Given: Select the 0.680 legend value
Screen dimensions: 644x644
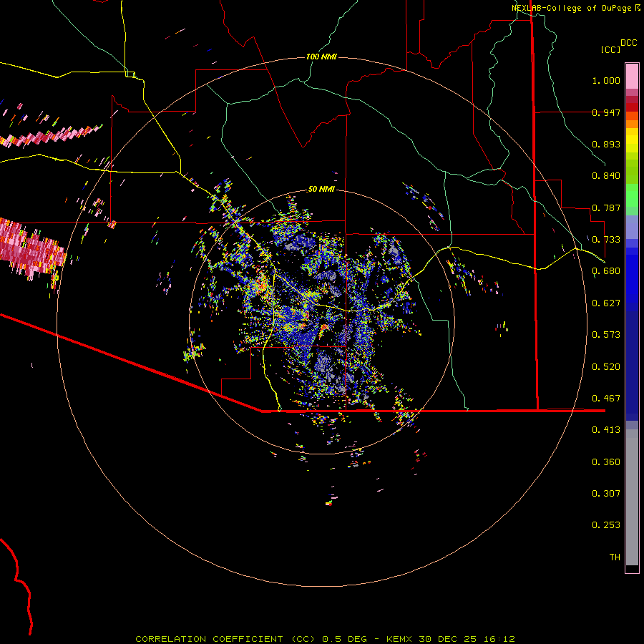Looking at the screenshot, I should click(606, 271).
